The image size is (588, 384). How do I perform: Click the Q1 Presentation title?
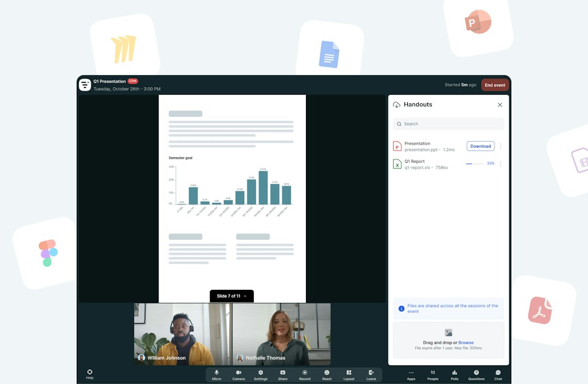coord(109,81)
